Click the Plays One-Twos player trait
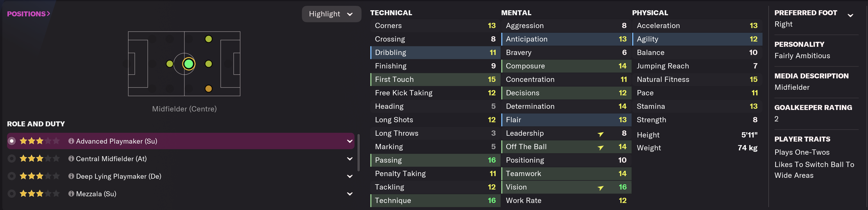 point(802,152)
